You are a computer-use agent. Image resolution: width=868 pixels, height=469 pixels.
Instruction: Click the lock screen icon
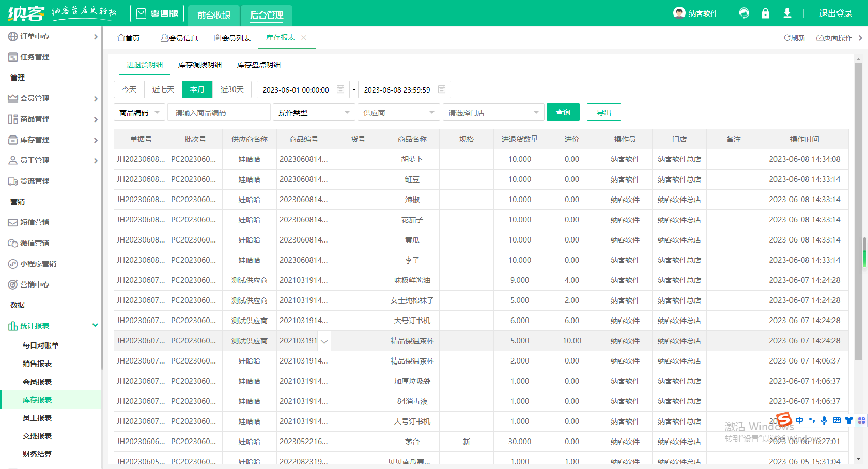click(x=765, y=13)
